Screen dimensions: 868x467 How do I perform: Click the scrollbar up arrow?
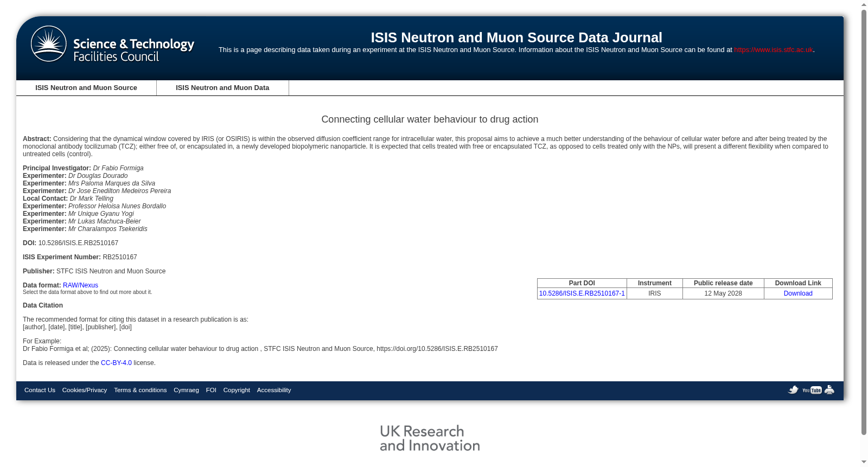tap(864, 4)
